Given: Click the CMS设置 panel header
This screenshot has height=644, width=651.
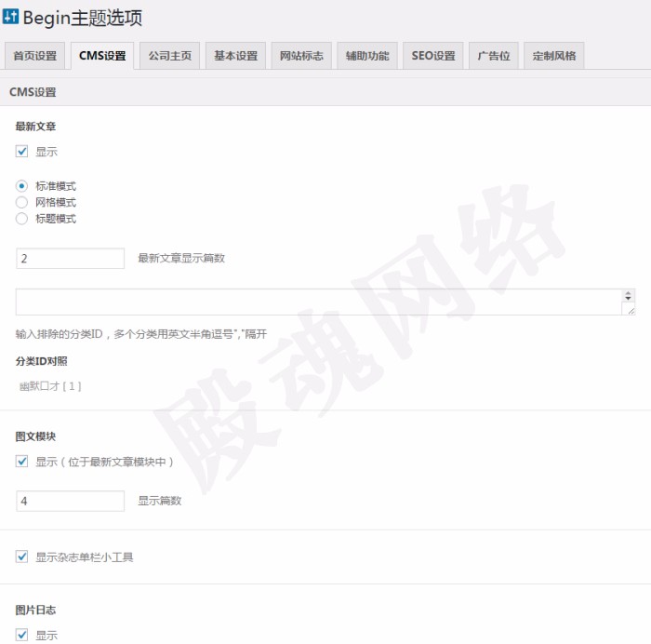Looking at the screenshot, I should point(325,92).
